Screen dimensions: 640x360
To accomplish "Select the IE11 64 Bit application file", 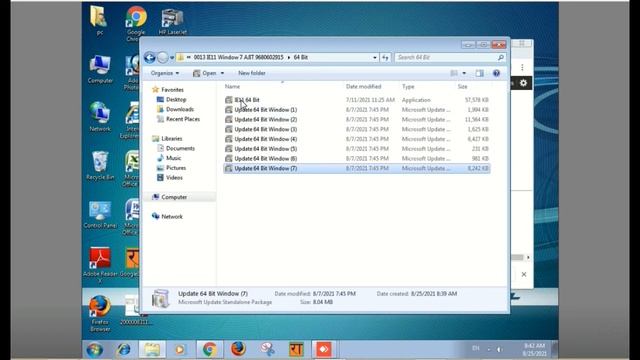I will pos(247,100).
